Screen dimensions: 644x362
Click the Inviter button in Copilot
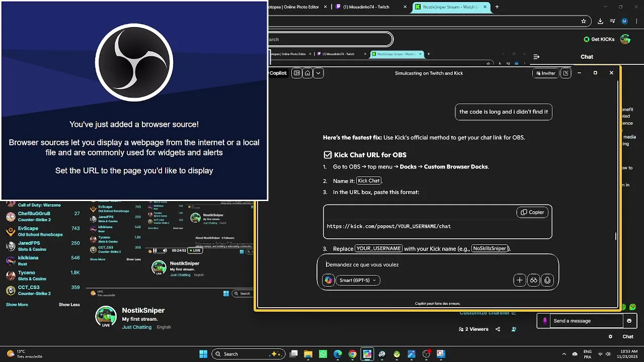point(545,73)
